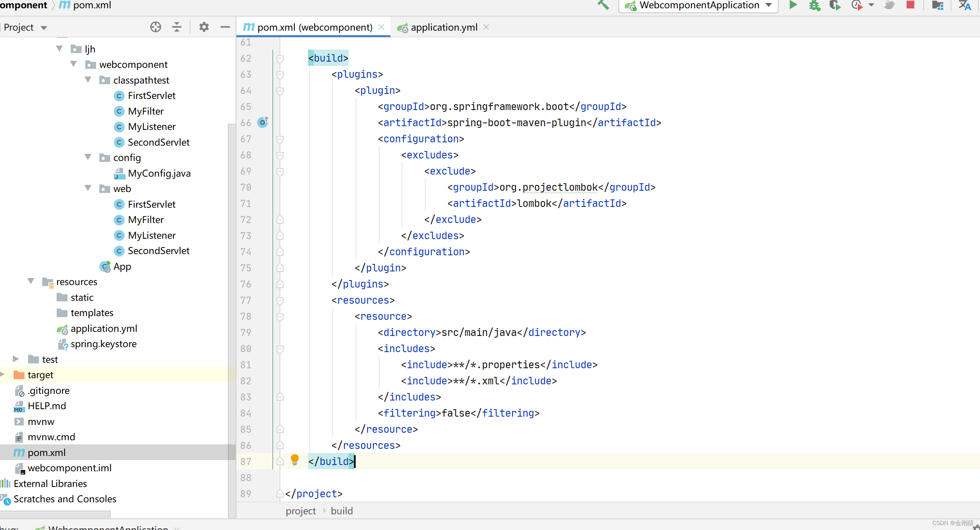This screenshot has height=530, width=980.
Task: Collapse the classpathtest package
Action: pos(88,79)
